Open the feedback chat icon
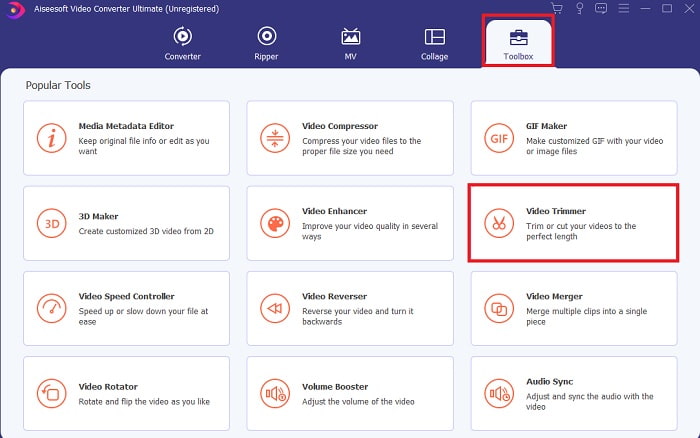Screen dimensions: 700x438 tap(601, 8)
